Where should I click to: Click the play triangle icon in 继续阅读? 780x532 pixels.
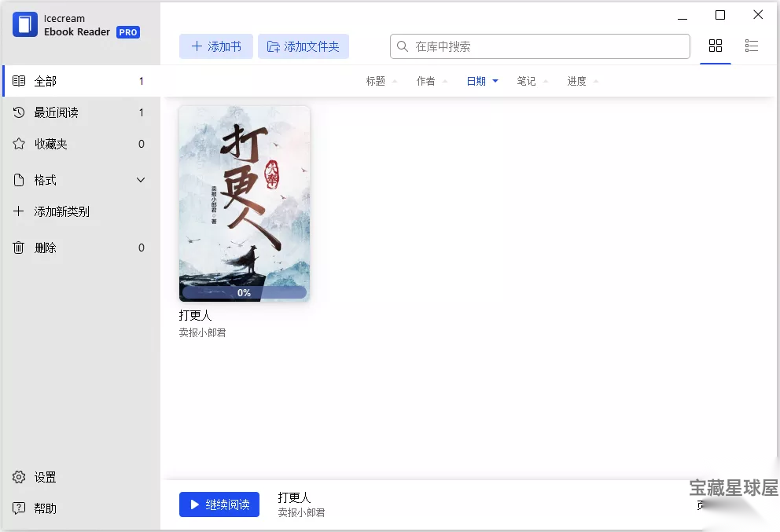tap(195, 504)
